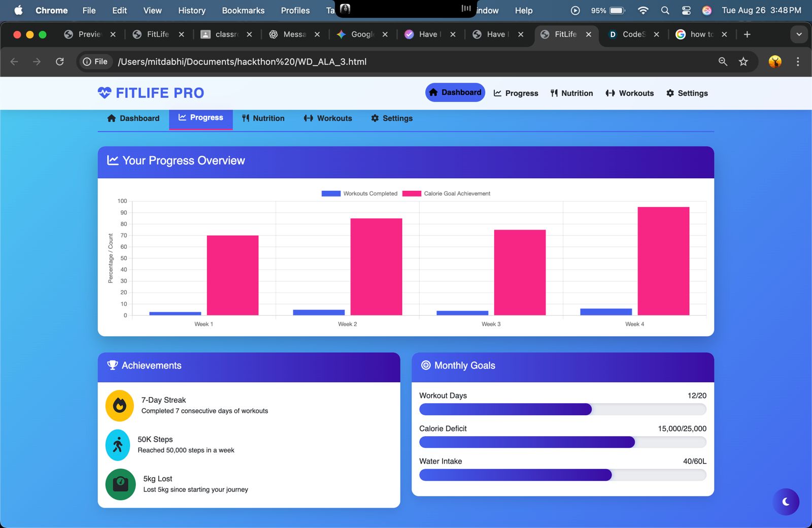
Task: Open a new browser tab
Action: [x=747, y=34]
